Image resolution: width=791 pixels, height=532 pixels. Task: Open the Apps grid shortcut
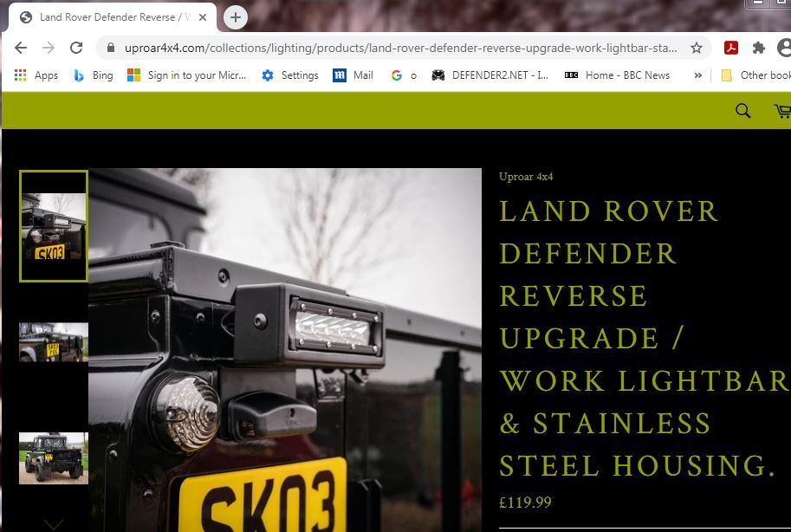(x=36, y=75)
